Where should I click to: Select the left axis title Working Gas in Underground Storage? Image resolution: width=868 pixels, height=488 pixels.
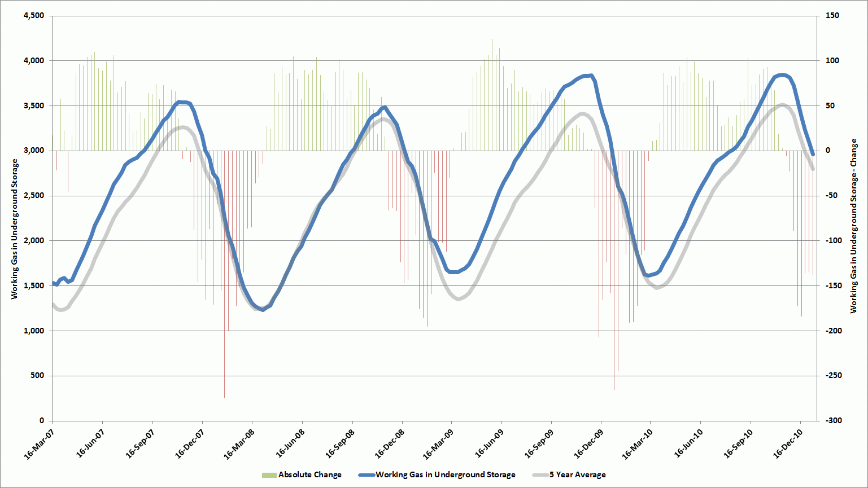15,229
